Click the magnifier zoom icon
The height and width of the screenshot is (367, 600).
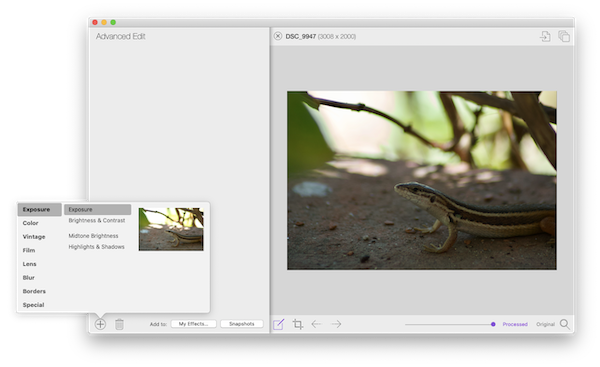coord(565,324)
